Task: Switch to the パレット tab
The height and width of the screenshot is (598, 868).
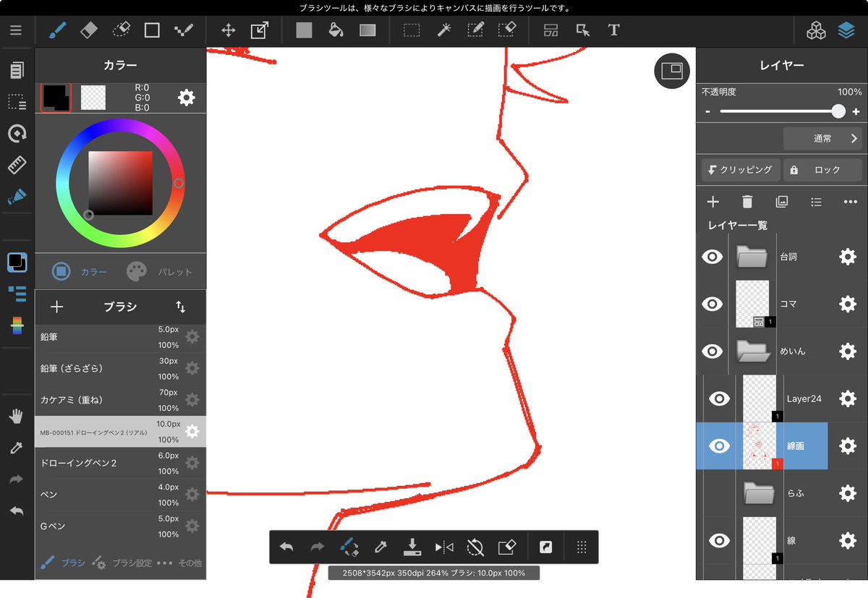Action: 160,272
